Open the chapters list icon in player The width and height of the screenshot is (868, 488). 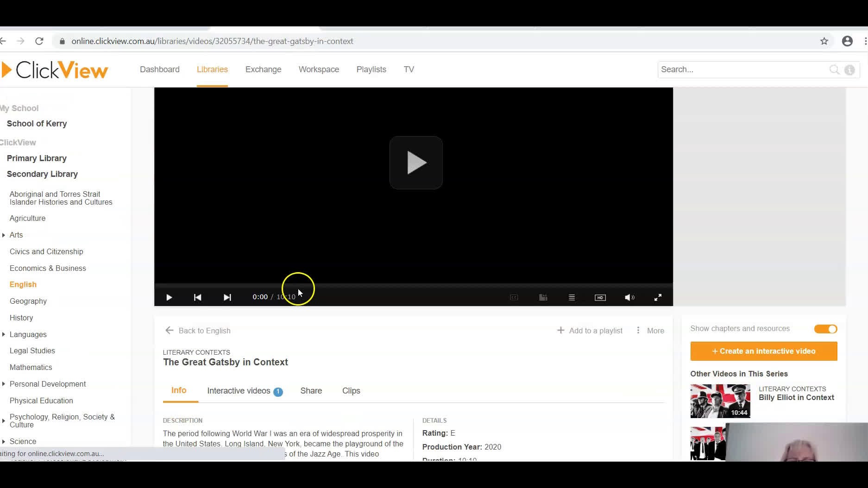(x=572, y=297)
